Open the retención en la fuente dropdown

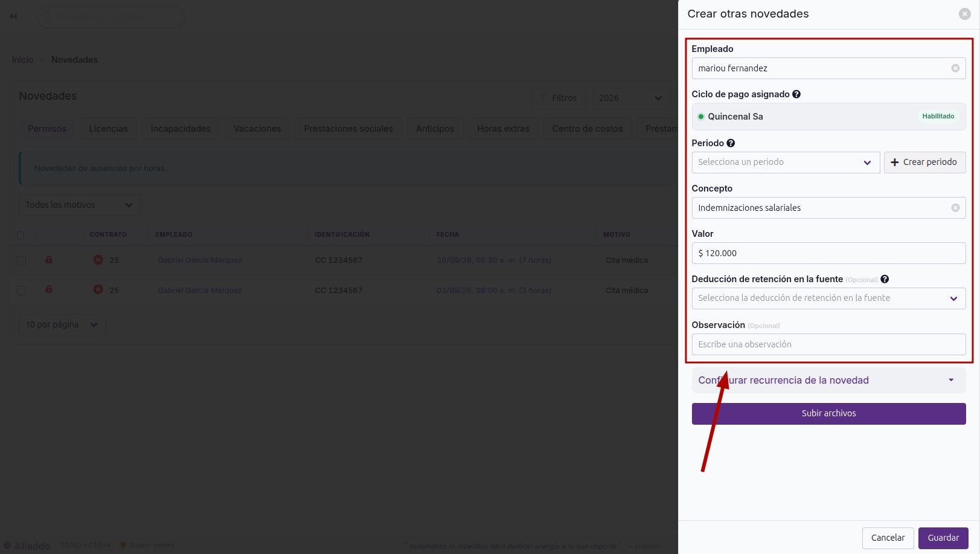(828, 298)
